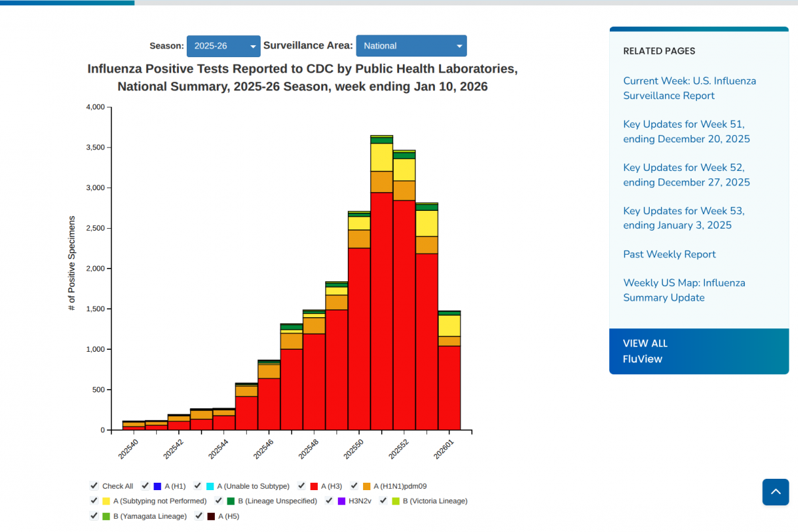Viewport: 798px width, 532px height.
Task: Open the Season 2025-26 dropdown
Action: 223,46
